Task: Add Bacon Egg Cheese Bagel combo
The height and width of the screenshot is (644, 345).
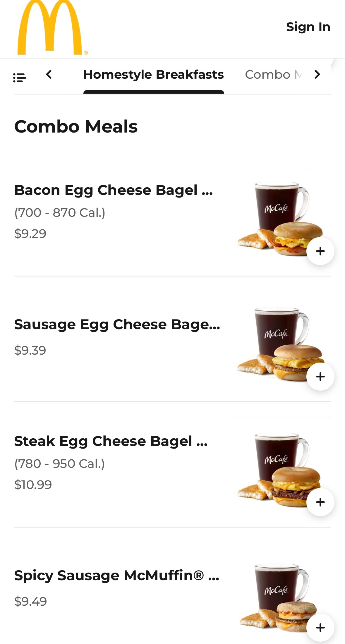Action: (320, 251)
